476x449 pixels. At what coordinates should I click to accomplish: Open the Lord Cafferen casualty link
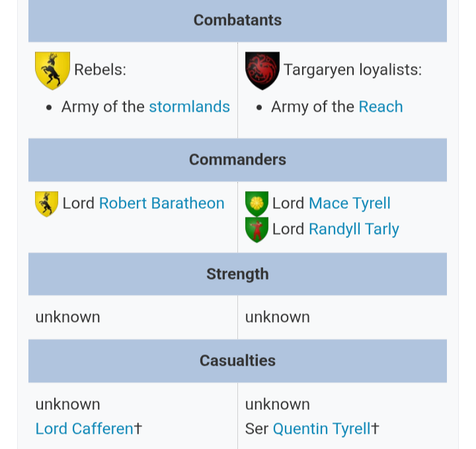pos(85,429)
